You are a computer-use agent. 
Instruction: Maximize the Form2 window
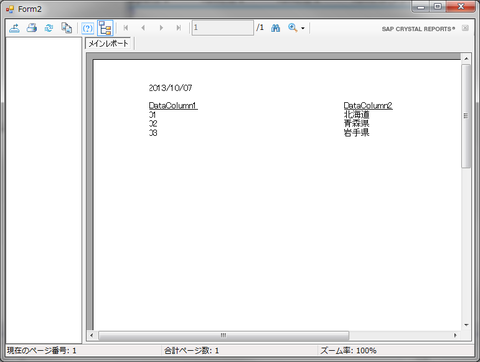pos(438,7)
